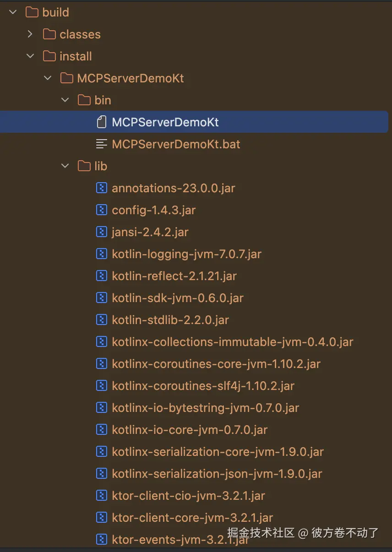Collapse the build folder chevron
The width and height of the screenshot is (392, 552).
pos(13,12)
